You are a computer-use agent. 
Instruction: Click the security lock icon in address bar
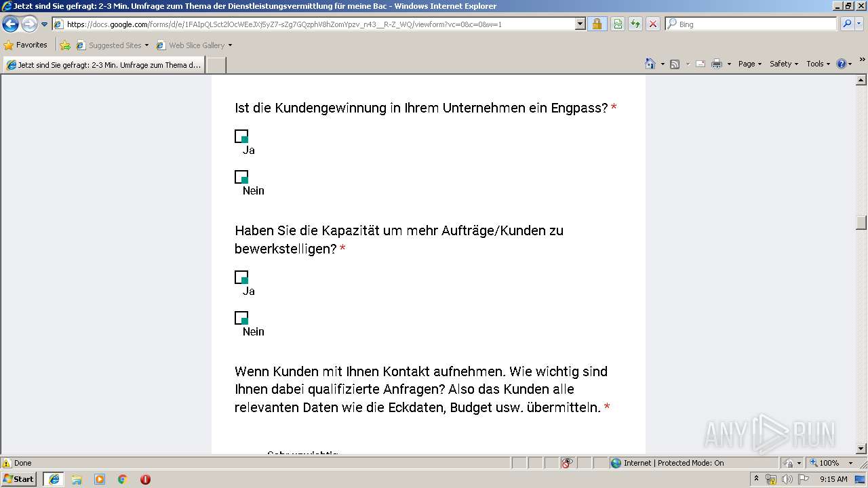pos(597,24)
